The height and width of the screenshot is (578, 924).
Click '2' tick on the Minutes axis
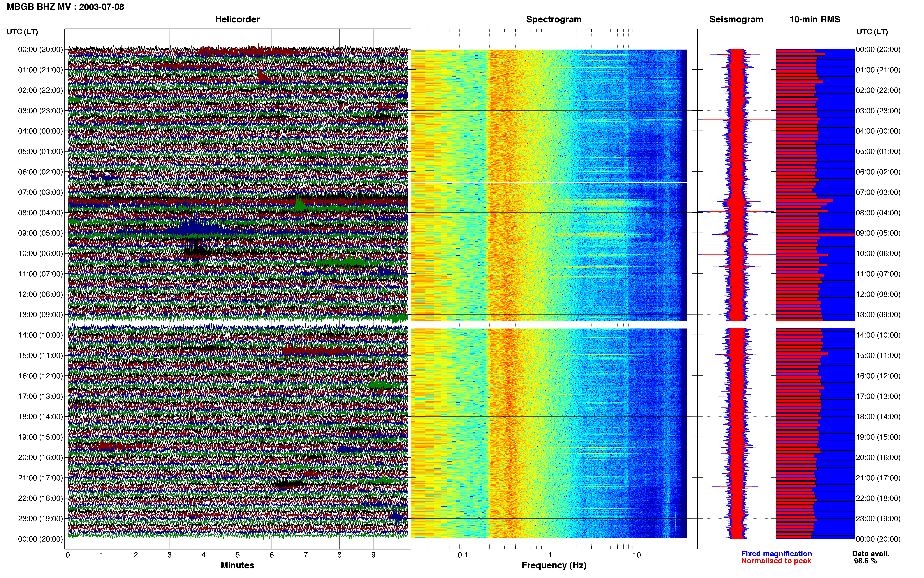click(136, 555)
